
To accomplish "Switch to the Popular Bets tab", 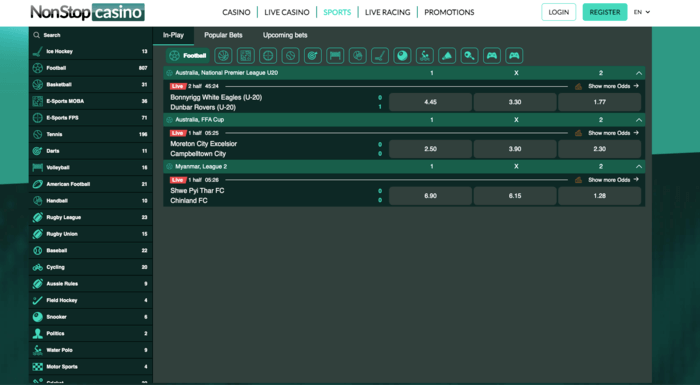I will [x=223, y=35].
